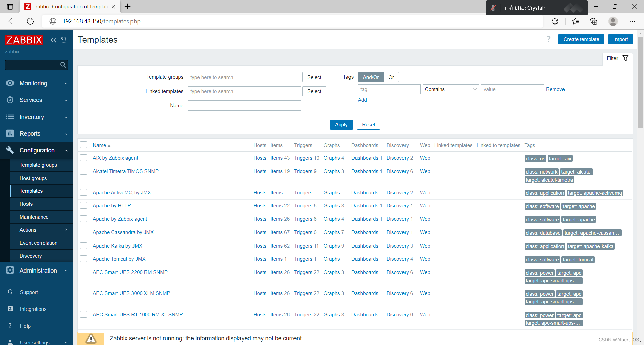The height and width of the screenshot is (345, 644).
Task: Click the Remove tag link
Action: click(x=555, y=89)
